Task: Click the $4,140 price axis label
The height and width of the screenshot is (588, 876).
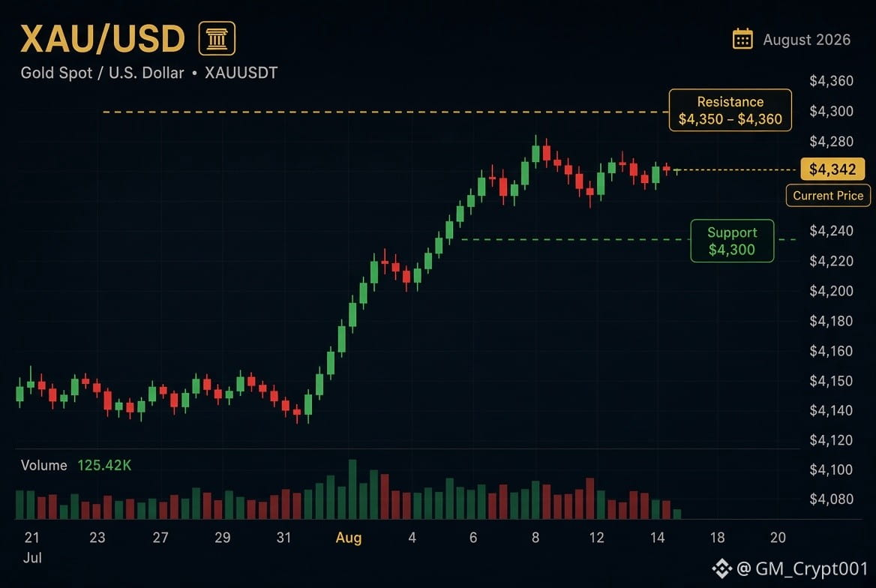Action: [x=831, y=411]
